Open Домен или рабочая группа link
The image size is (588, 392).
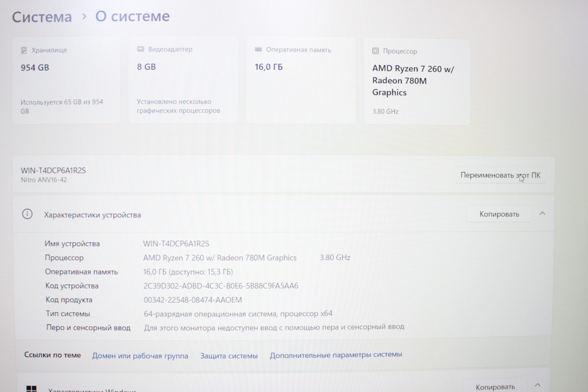click(x=140, y=356)
